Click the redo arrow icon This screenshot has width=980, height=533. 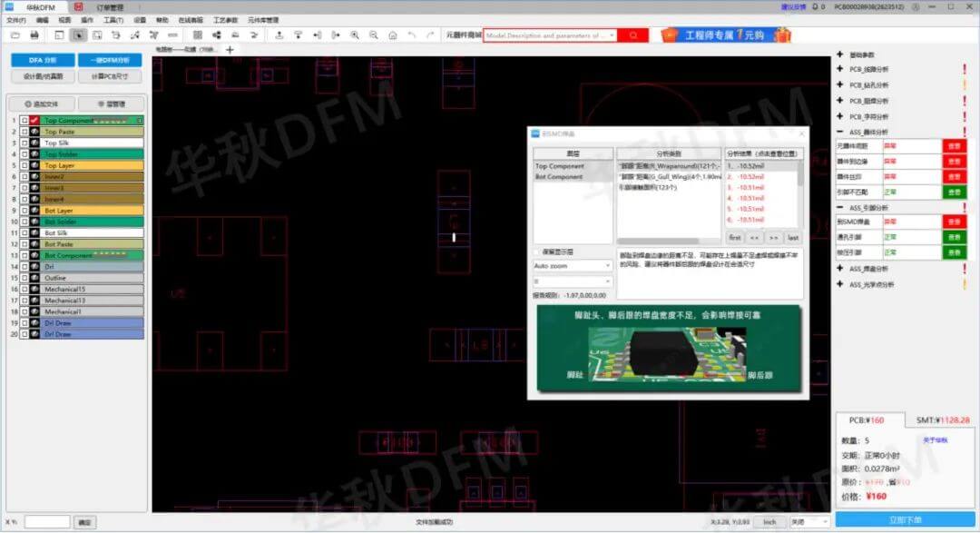430,35
